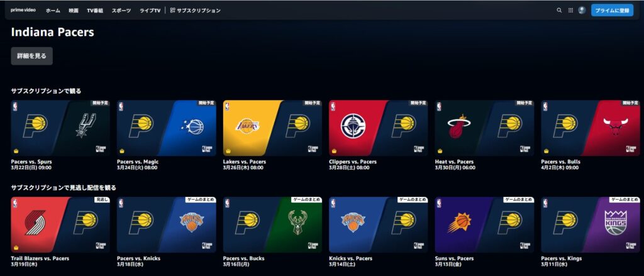This screenshot has width=644, height=276.
Task: Open the Heat vs. Pacers game thumbnail
Action: [x=485, y=128]
